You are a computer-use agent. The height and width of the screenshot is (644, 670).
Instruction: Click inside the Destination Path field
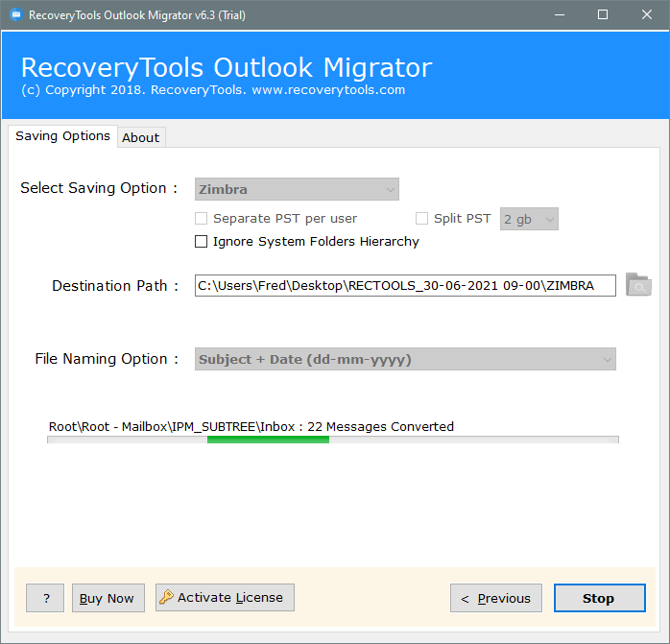tap(405, 285)
